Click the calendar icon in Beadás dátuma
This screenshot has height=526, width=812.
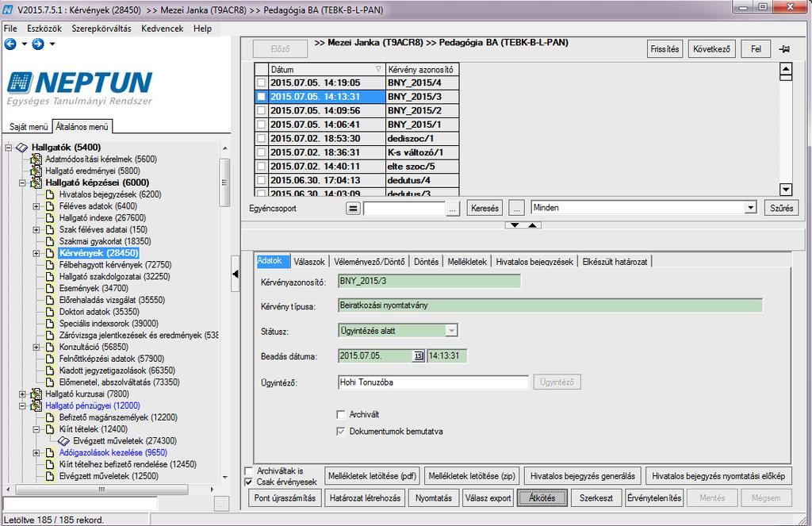[418, 356]
